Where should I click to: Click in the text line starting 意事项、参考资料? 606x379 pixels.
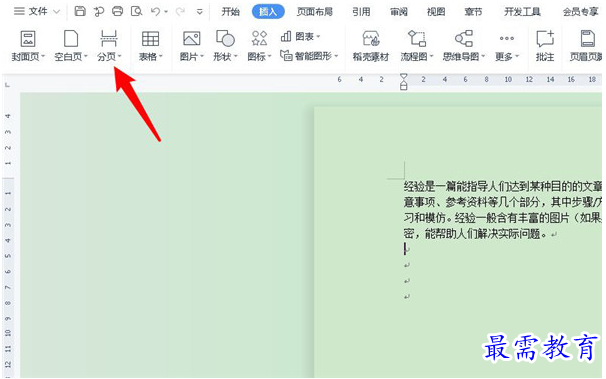(x=502, y=202)
